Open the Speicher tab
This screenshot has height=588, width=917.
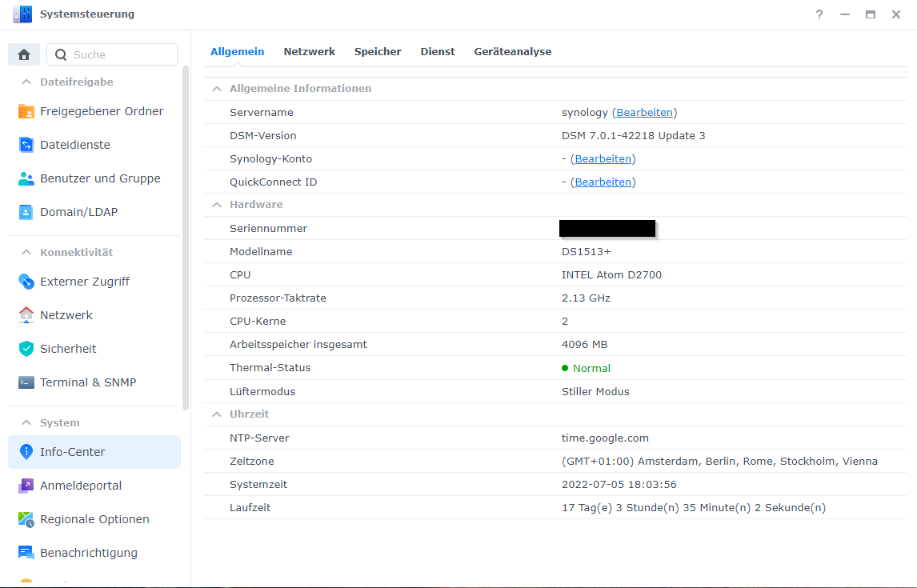(x=378, y=51)
